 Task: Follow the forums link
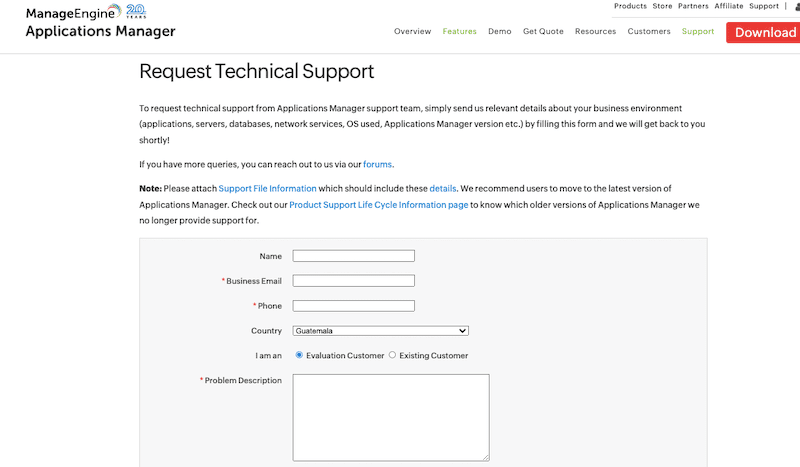pos(378,164)
